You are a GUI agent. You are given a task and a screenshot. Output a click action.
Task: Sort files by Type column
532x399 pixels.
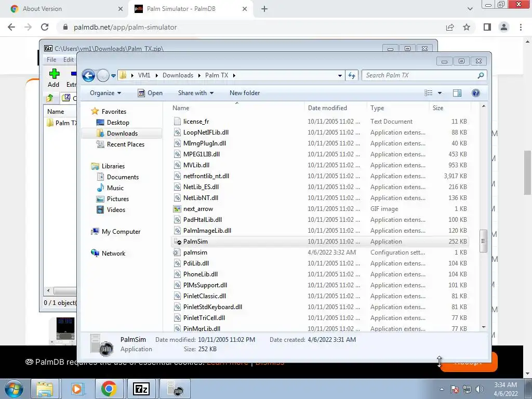pyautogui.click(x=397, y=108)
